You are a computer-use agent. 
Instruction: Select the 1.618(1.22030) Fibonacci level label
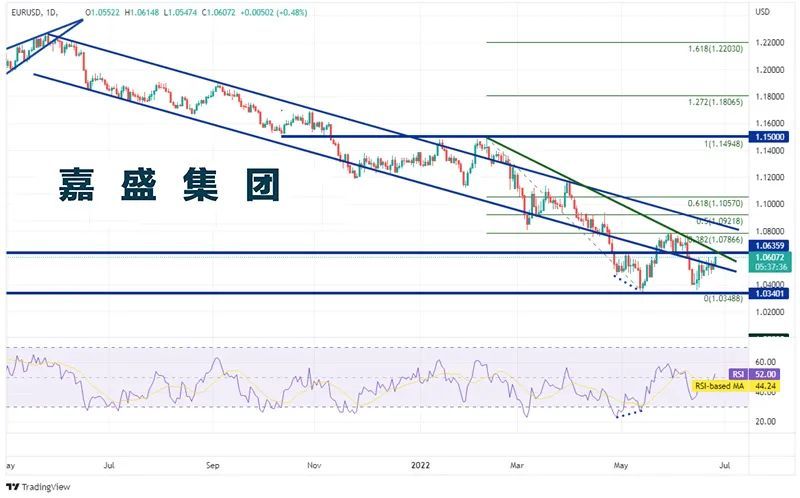[715, 49]
